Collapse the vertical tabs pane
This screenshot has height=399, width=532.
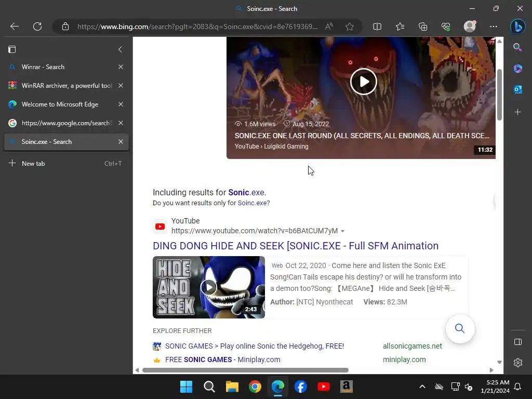[x=120, y=49]
